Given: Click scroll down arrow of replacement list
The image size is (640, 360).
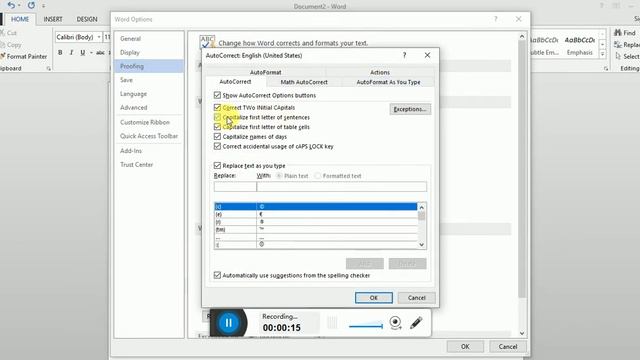Looking at the screenshot, I should pos(422,244).
